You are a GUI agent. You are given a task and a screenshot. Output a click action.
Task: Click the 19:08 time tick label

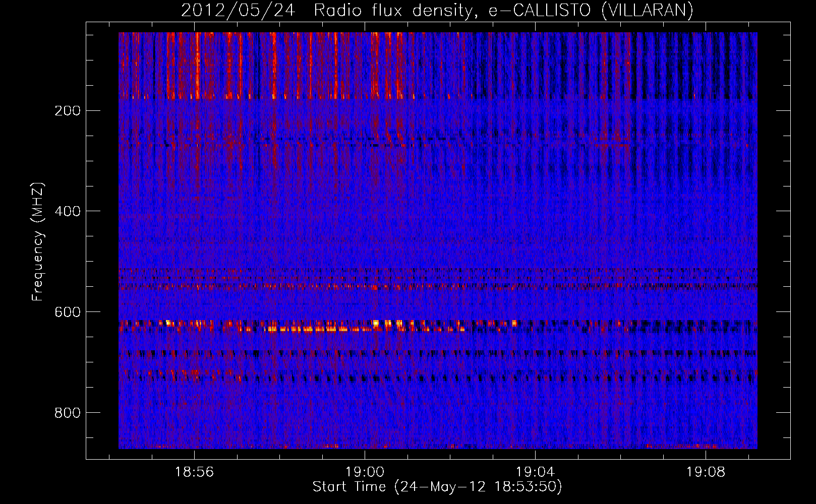pyautogui.click(x=706, y=472)
